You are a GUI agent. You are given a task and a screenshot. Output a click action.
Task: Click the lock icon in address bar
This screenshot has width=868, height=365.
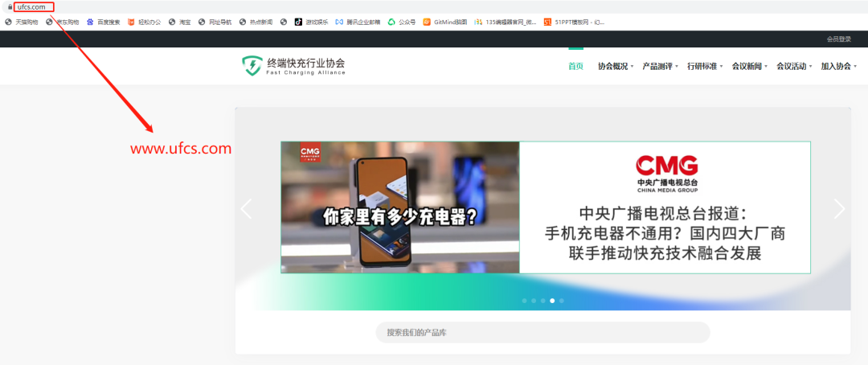[10, 7]
